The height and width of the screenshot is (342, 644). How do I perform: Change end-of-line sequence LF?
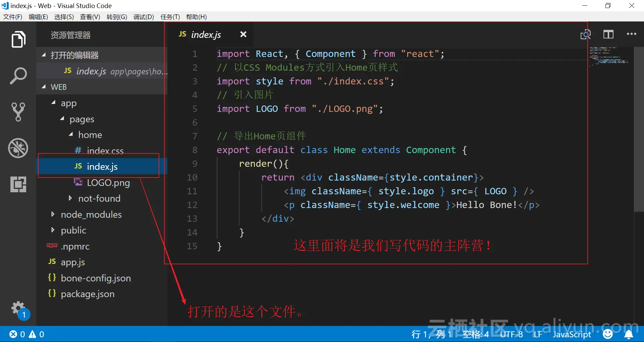pyautogui.click(x=538, y=334)
